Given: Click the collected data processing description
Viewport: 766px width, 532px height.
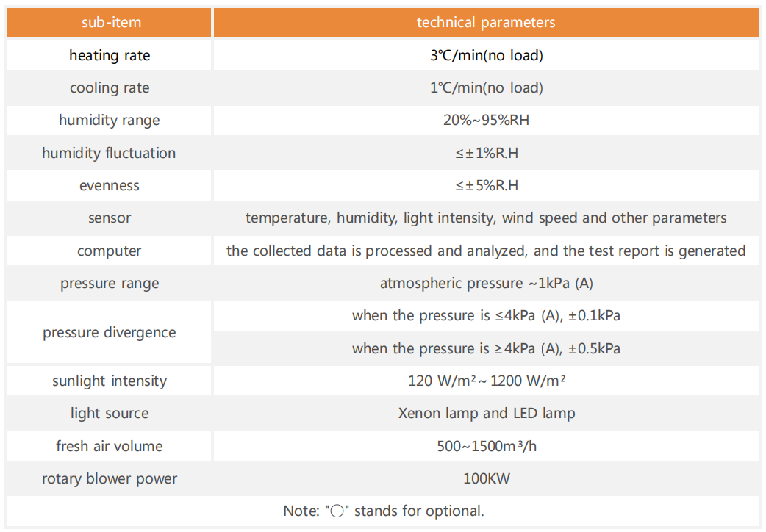Looking at the screenshot, I should 487,251.
